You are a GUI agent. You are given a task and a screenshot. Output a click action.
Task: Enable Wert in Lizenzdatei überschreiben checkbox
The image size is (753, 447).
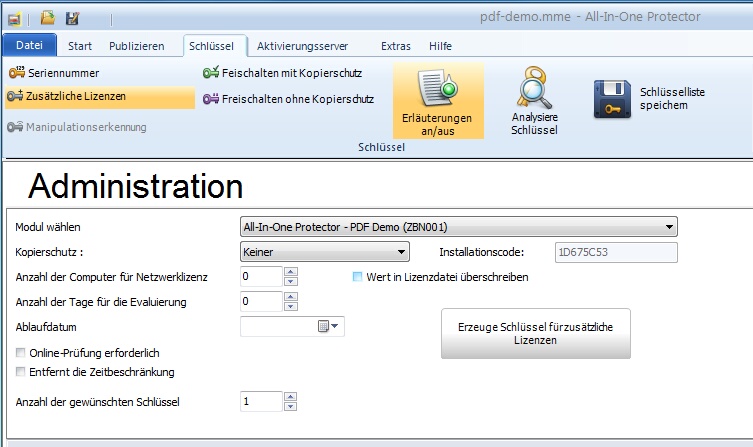point(358,277)
